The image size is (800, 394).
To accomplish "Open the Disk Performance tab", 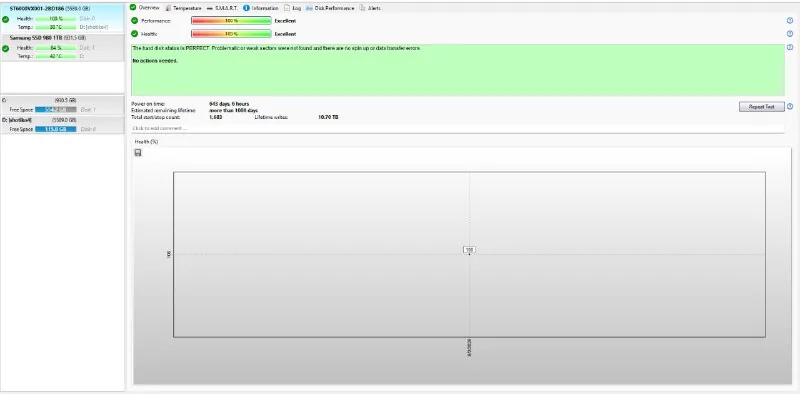I will pos(330,8).
